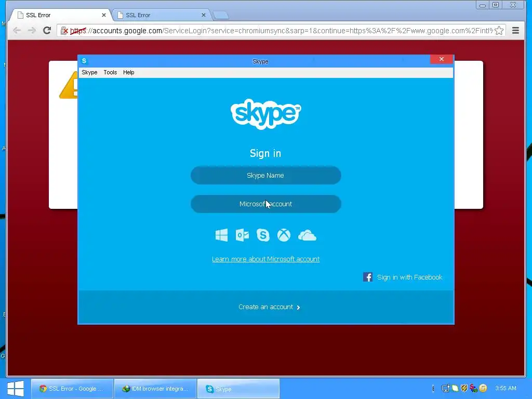The height and width of the screenshot is (399, 532).
Task: Focus the Chrome address bar URL
Action: tap(282, 31)
